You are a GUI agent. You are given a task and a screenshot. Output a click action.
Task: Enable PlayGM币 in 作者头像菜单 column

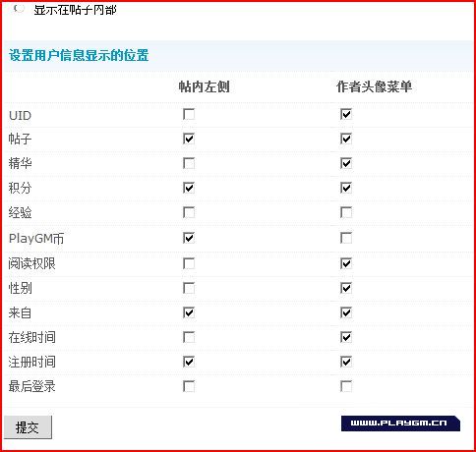pos(346,238)
